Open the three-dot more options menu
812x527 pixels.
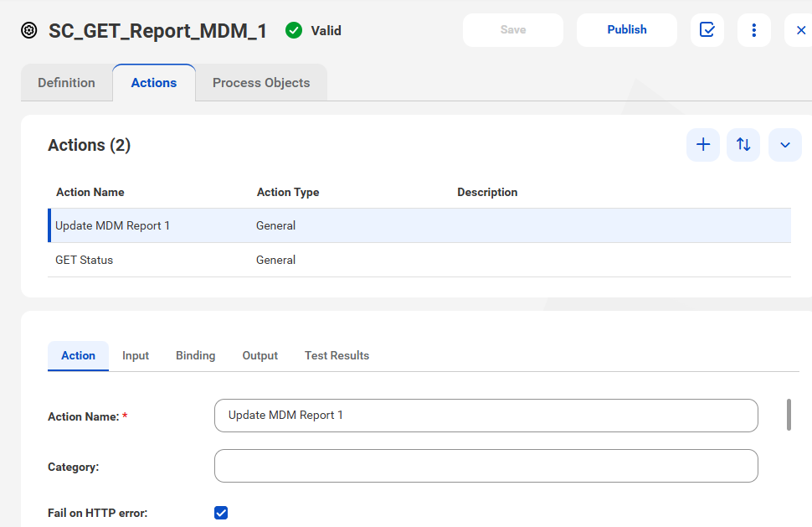[x=753, y=29]
